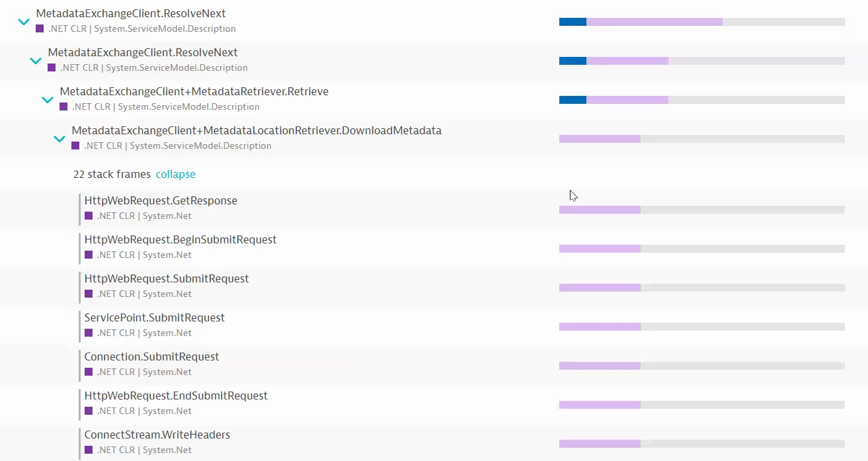868x461 pixels.
Task: Click purple .NET CLR icon under ConnectStream.WriteHeaders
Action: pyautogui.click(x=89, y=450)
